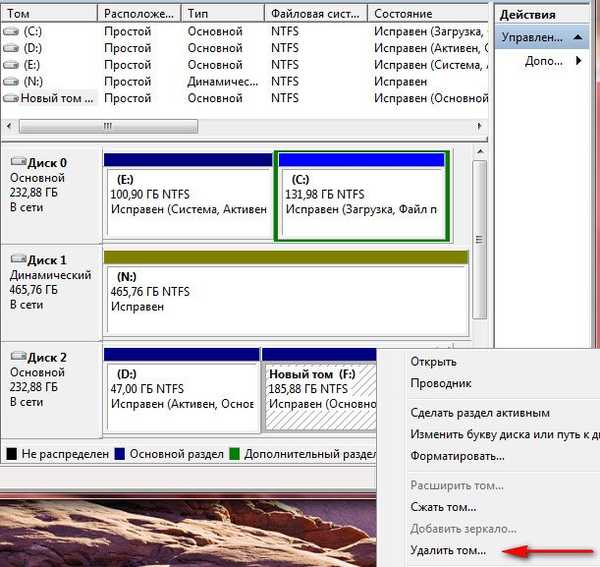Select the Новый том row in volume list

click(244, 98)
